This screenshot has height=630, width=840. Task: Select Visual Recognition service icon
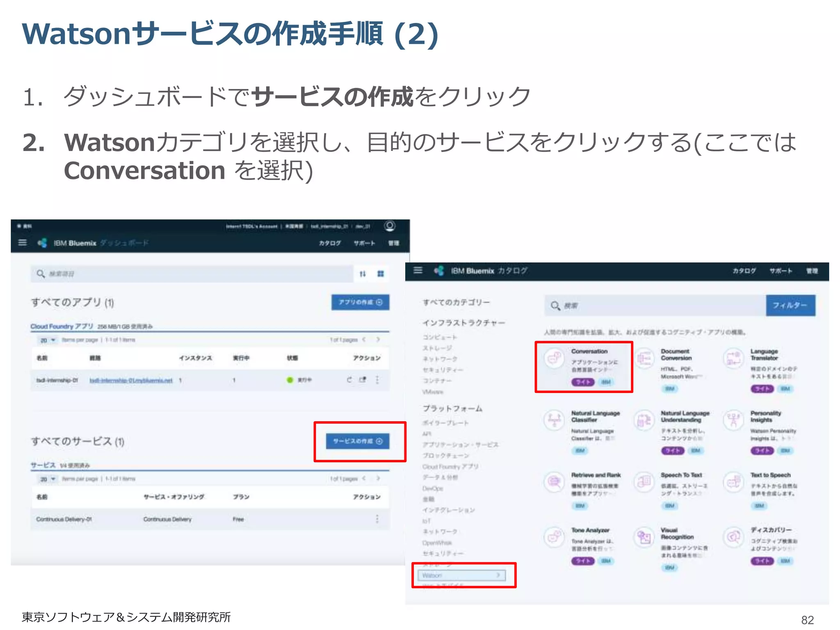point(644,537)
